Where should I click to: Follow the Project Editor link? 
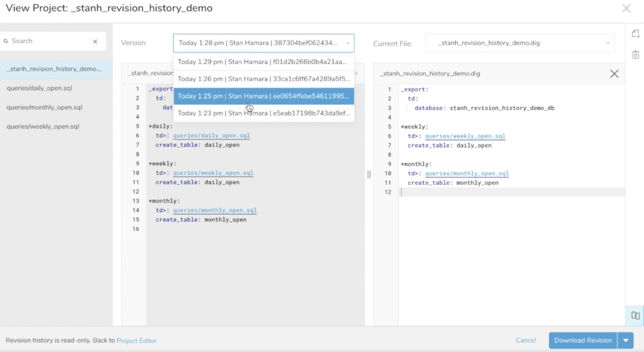pos(136,341)
